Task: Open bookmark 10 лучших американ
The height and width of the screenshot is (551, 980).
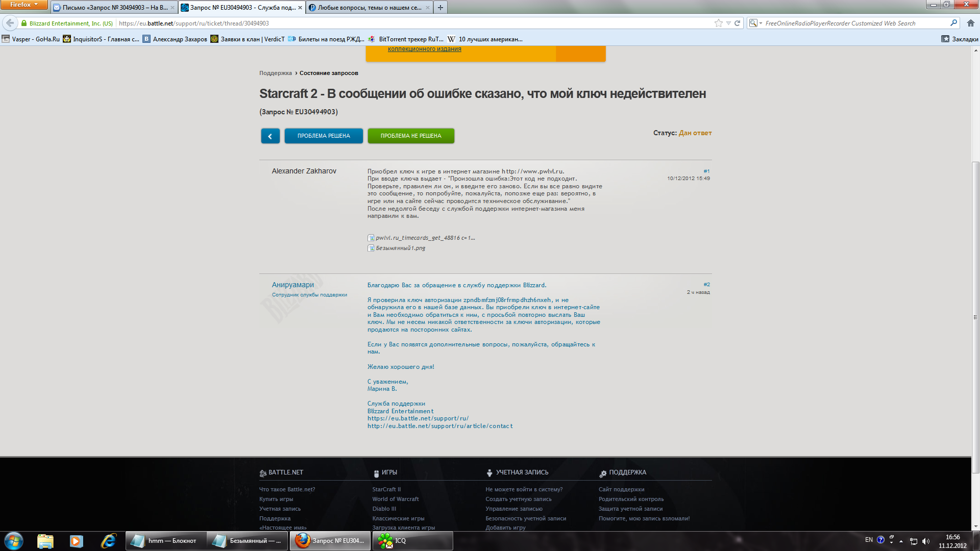Action: 485,39
